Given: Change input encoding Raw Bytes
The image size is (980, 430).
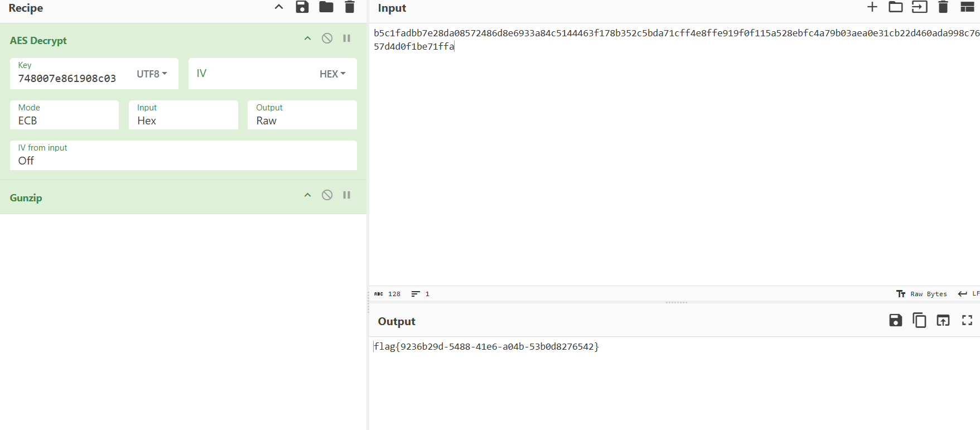Looking at the screenshot, I should click(x=922, y=294).
